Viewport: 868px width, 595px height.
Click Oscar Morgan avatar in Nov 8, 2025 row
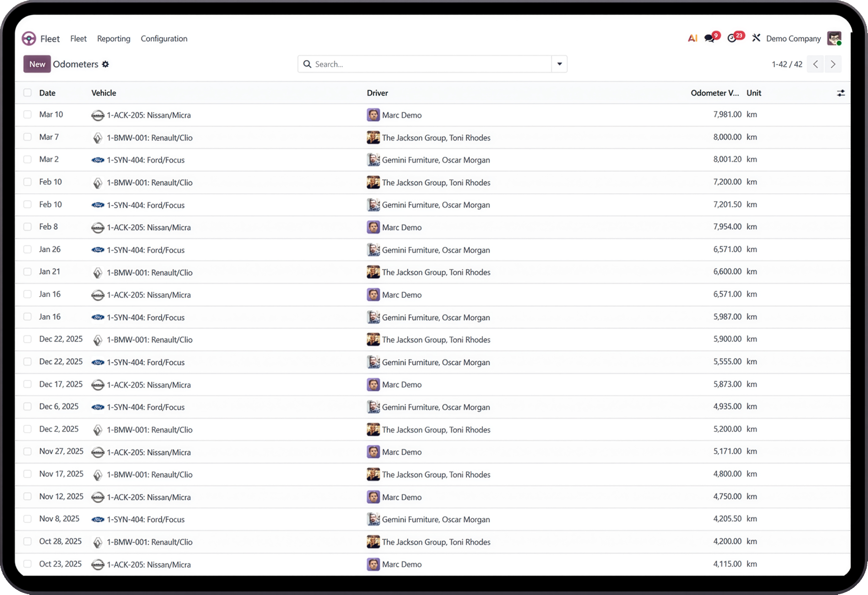(x=373, y=520)
